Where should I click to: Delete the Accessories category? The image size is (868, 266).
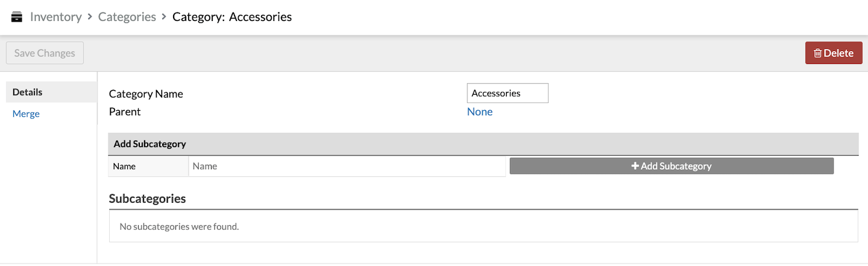[x=834, y=53]
